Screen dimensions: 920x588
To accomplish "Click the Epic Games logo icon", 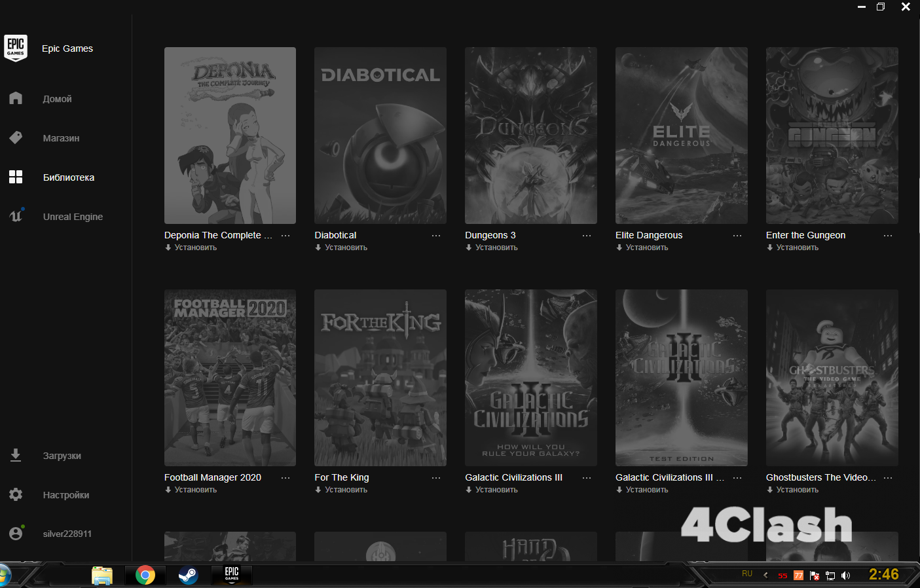I will pyautogui.click(x=16, y=48).
